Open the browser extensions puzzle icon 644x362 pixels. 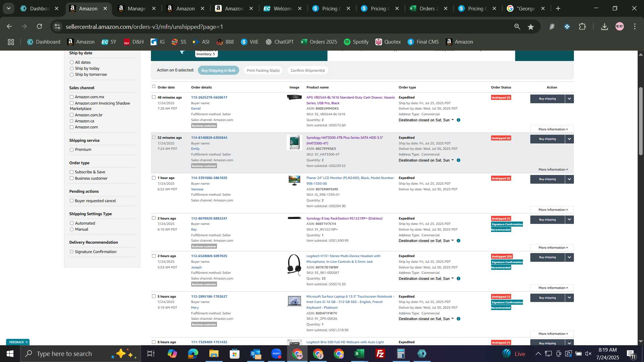point(583,26)
